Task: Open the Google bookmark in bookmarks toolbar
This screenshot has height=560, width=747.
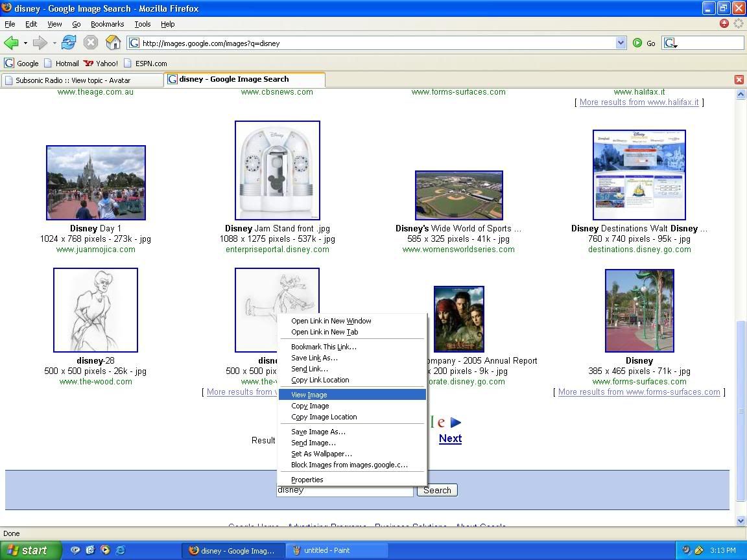Action: pos(21,64)
